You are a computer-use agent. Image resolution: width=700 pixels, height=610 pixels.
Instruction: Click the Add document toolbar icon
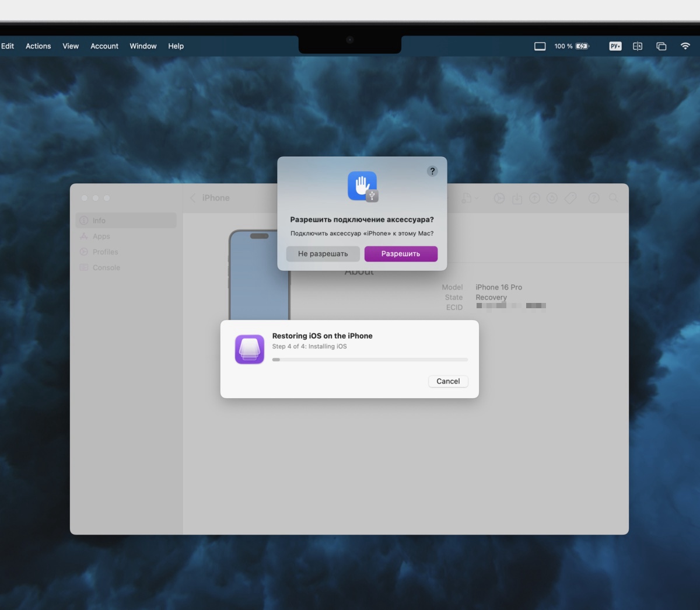pos(467,198)
